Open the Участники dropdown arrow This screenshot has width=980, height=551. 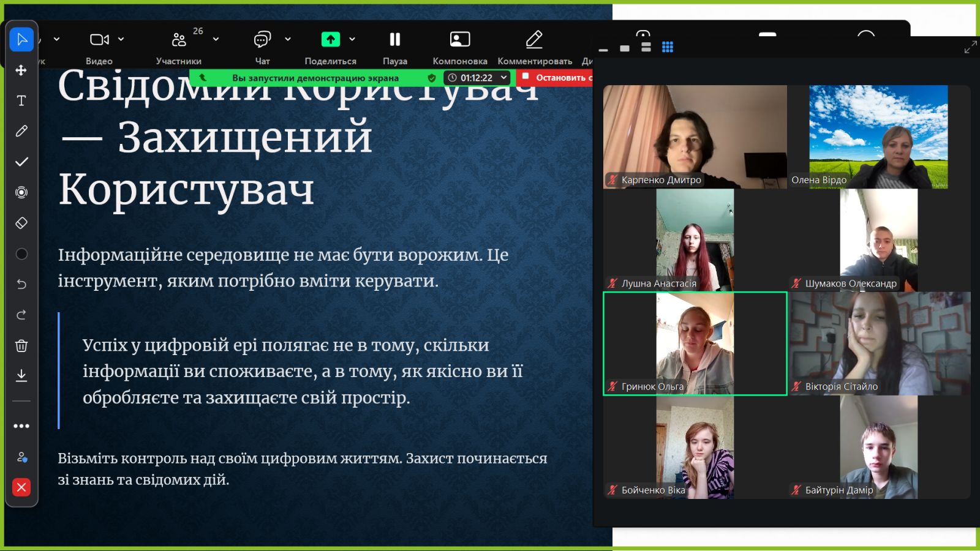(x=216, y=39)
